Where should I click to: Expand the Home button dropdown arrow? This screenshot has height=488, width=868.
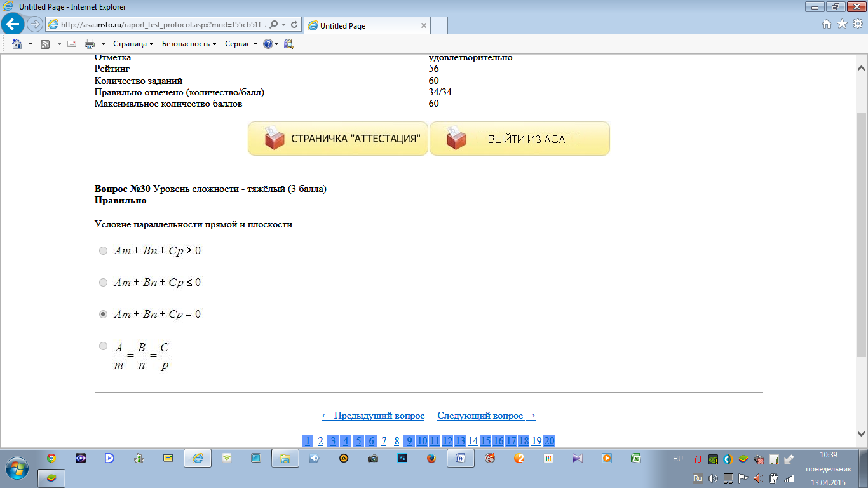[31, 44]
